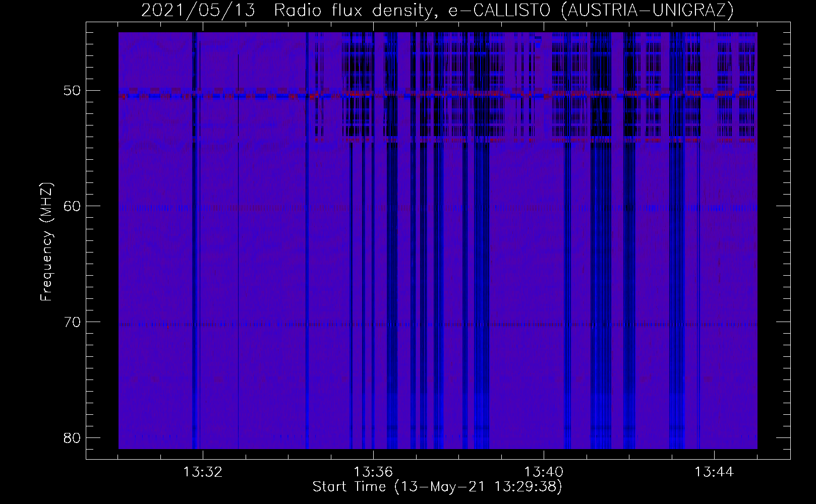Click the 70 frequency tick label
The height and width of the screenshot is (504, 816).
[x=72, y=322]
